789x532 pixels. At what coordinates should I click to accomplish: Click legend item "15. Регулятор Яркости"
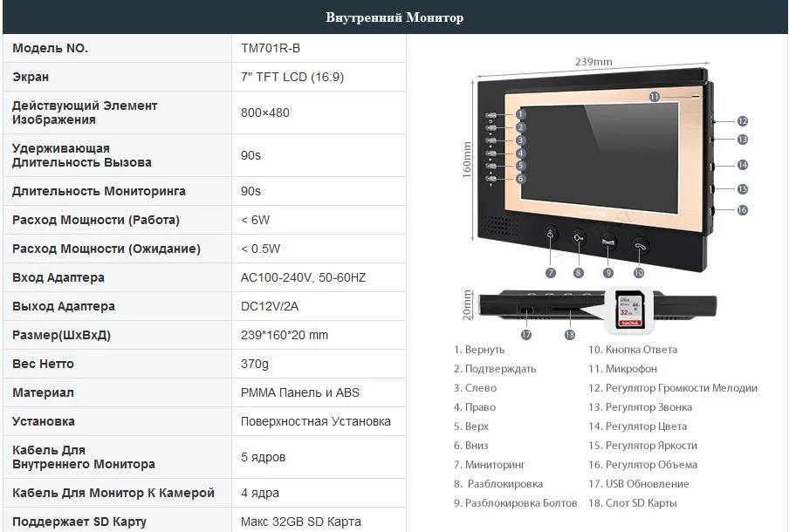pyautogui.click(x=642, y=446)
